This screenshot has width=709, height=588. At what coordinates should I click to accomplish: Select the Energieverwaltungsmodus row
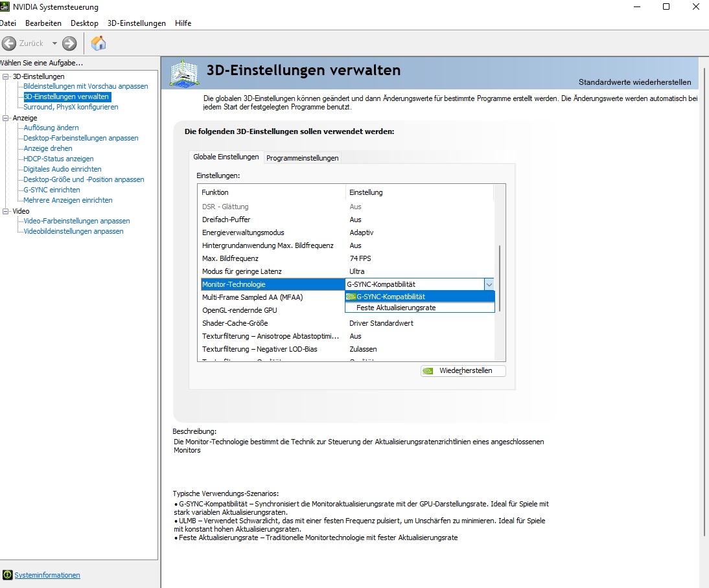coord(347,232)
